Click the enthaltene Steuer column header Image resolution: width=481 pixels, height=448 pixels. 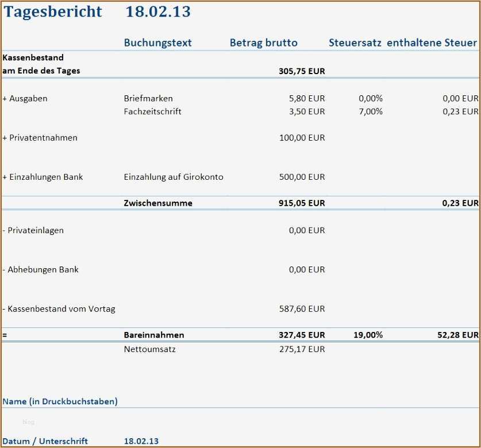432,43
